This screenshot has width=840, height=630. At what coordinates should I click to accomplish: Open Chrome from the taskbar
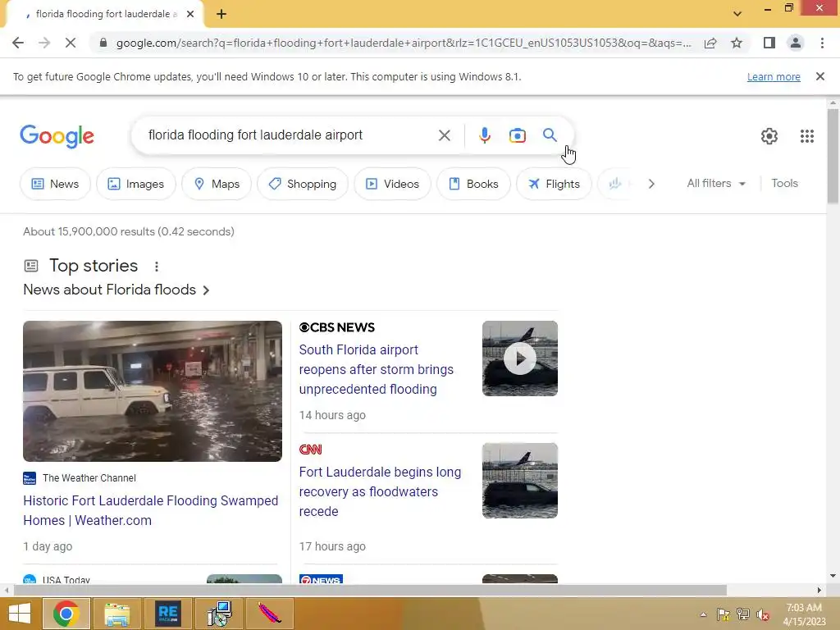pos(66,614)
